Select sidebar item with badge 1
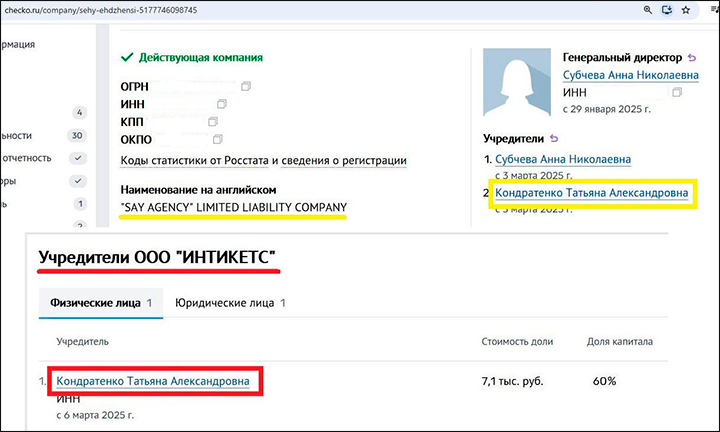This screenshot has height=432, width=720. point(80,204)
